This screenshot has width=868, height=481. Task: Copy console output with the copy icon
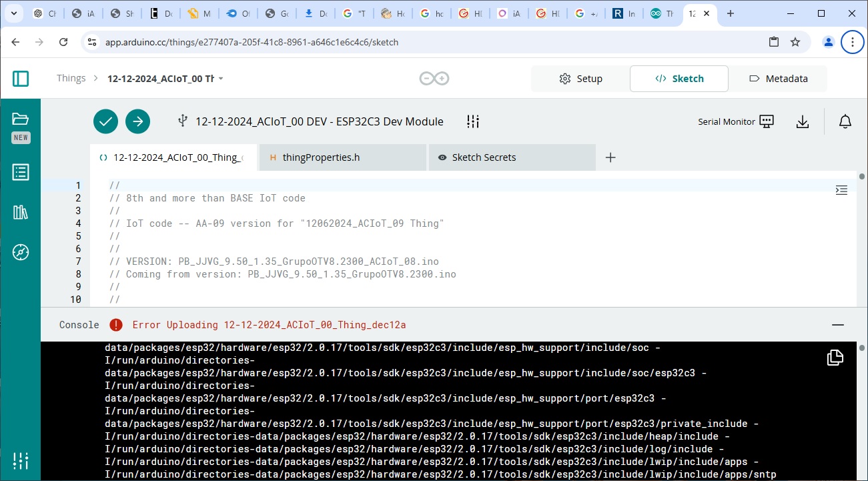coord(835,358)
